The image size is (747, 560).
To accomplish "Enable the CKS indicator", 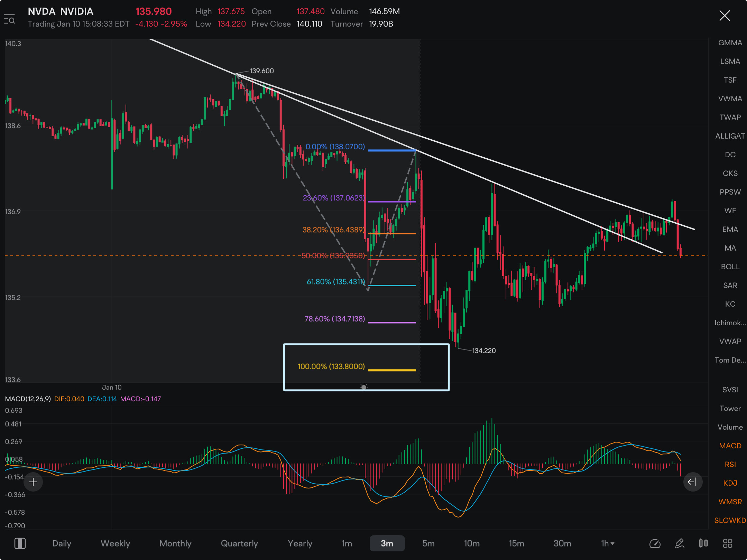I will 730,174.
